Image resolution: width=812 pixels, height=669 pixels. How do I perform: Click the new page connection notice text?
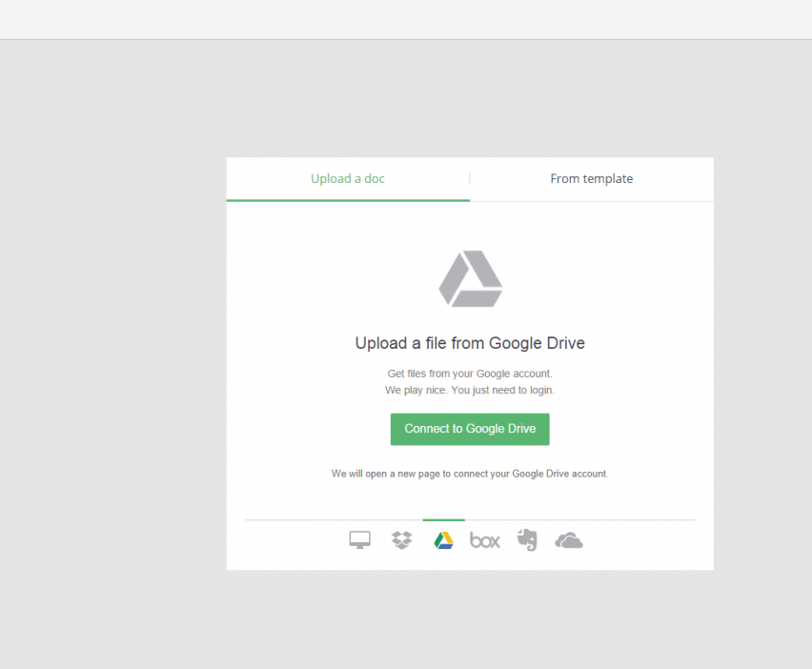coord(470,473)
